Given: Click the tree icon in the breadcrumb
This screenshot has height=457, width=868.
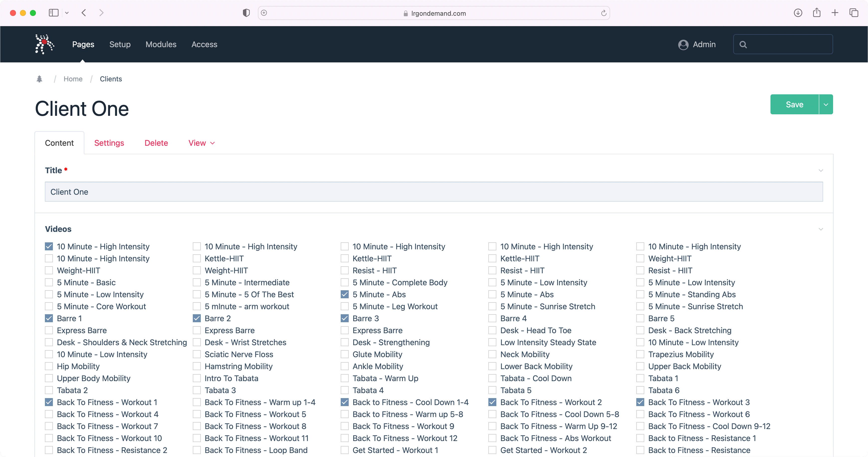Looking at the screenshot, I should click(x=39, y=79).
